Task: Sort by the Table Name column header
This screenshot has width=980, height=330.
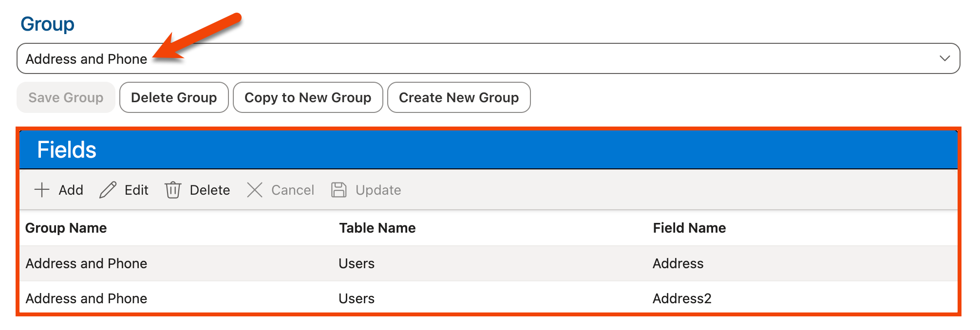Action: coord(377,228)
